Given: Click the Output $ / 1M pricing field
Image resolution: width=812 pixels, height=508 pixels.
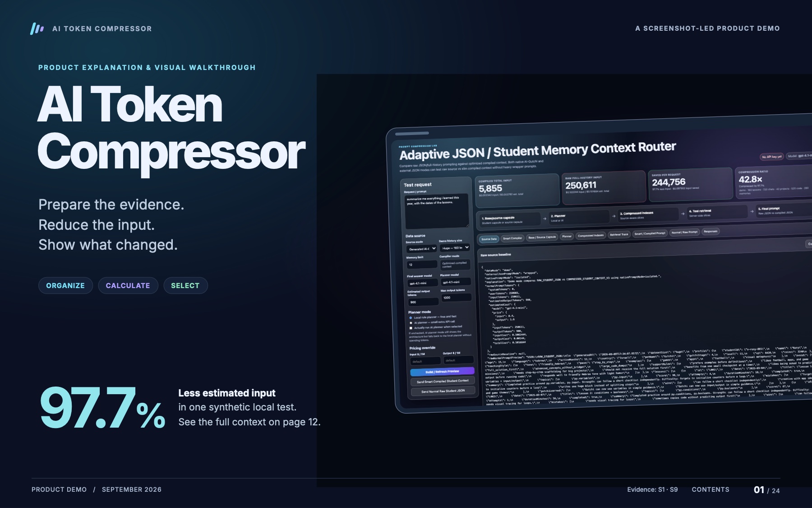Looking at the screenshot, I should [x=458, y=359].
